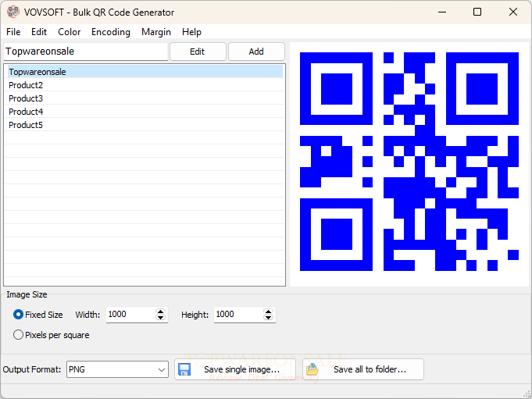Decrease Height with the down arrow
Screen dimensions: 532x399
268,318
